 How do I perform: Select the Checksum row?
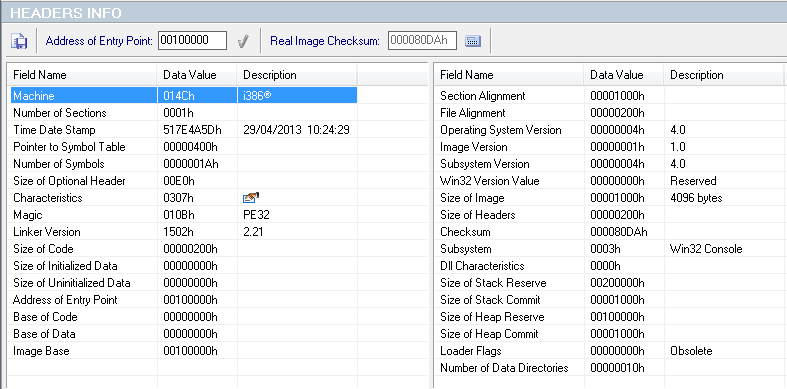610,232
